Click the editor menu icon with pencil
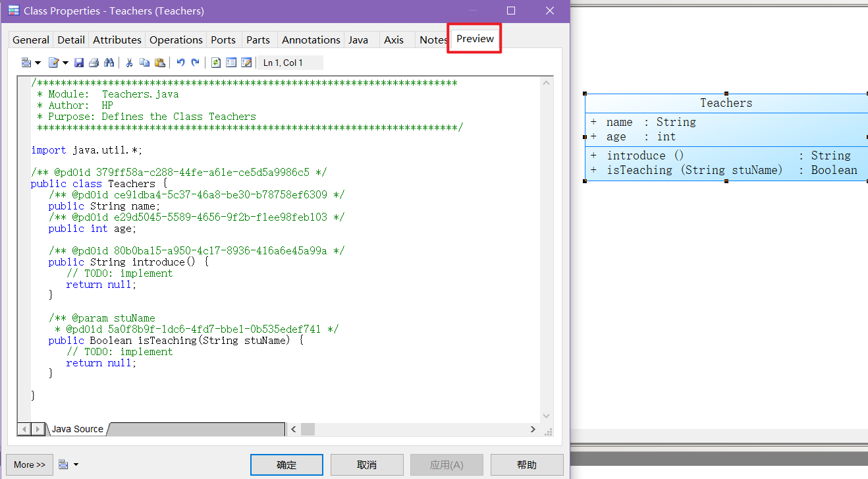868x479 pixels. pyautogui.click(x=54, y=63)
